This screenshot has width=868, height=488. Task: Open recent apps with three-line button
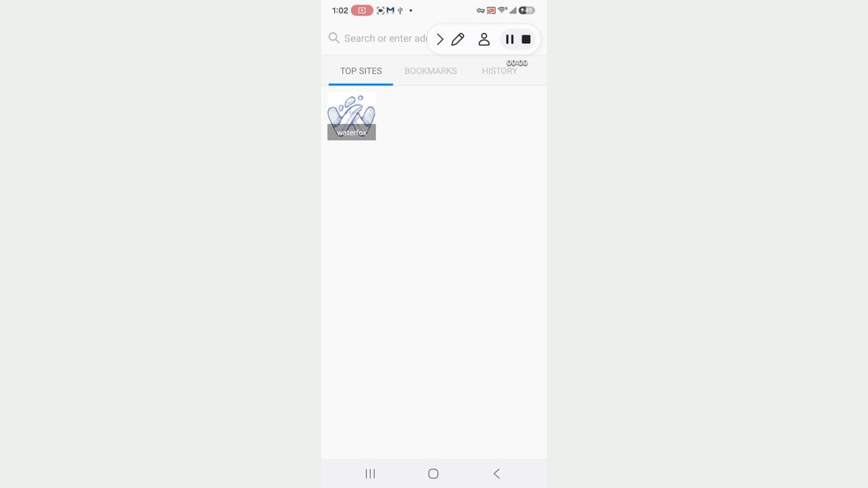tap(370, 474)
